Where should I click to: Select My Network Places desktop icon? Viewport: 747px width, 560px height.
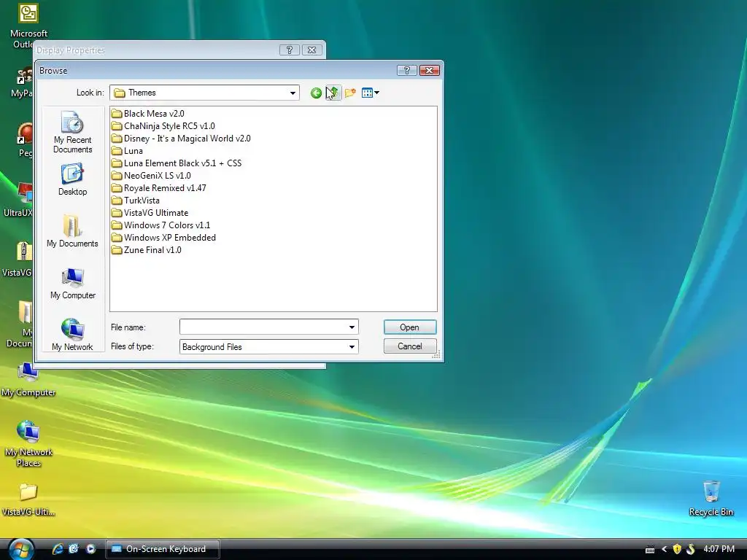[x=28, y=444]
